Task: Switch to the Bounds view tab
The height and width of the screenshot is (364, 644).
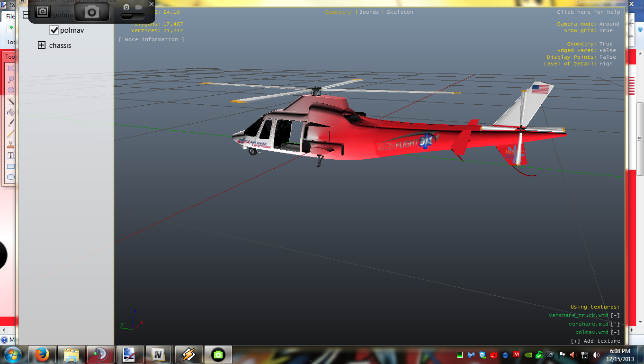Action: (369, 12)
